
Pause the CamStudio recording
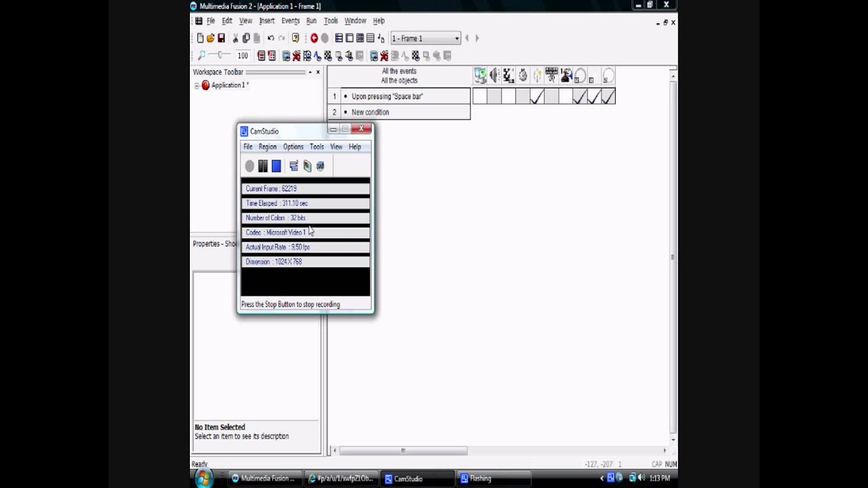coord(262,166)
